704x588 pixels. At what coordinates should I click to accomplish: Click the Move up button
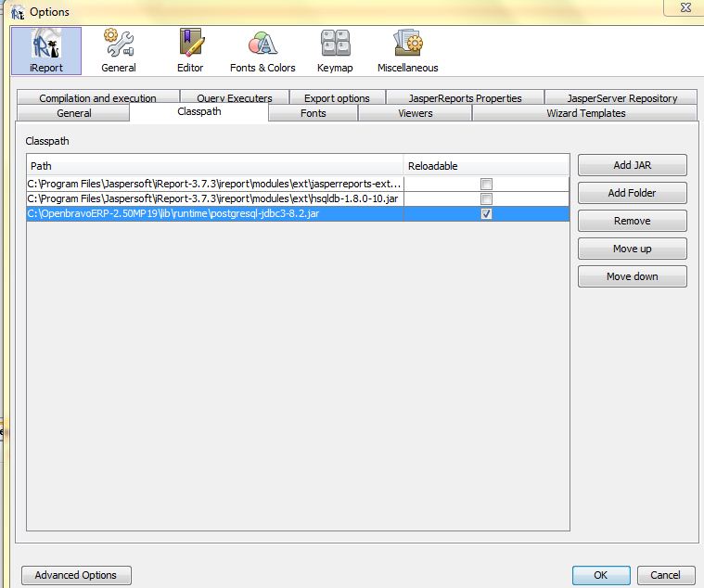click(633, 249)
